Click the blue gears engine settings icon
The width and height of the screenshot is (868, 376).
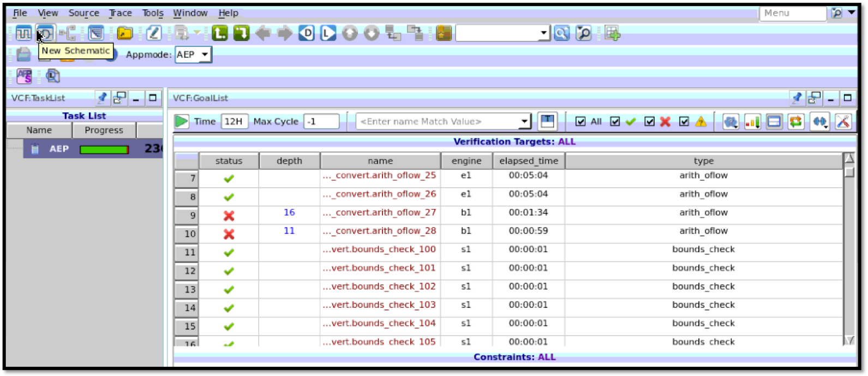[731, 121]
